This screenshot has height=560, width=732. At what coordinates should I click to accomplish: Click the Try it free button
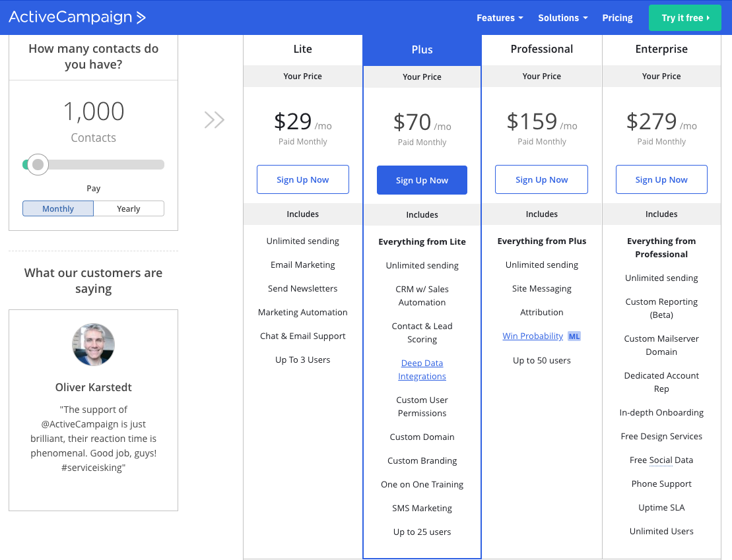685,18
